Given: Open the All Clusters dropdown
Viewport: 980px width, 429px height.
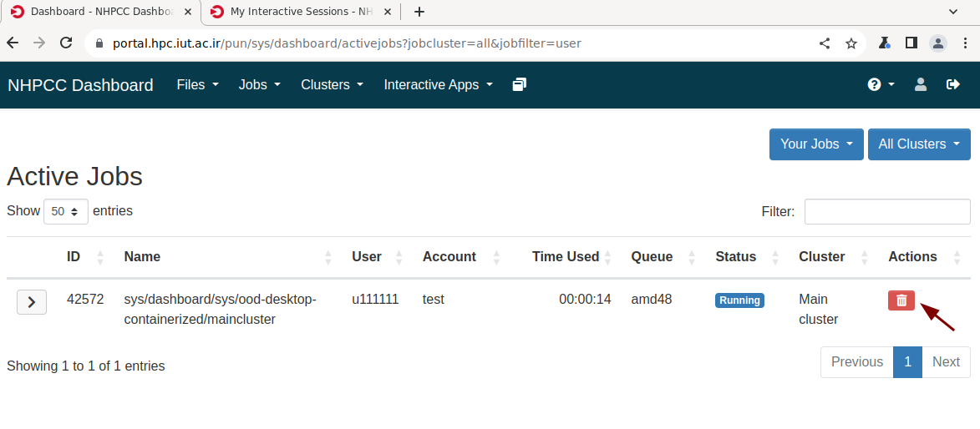Looking at the screenshot, I should coord(919,144).
